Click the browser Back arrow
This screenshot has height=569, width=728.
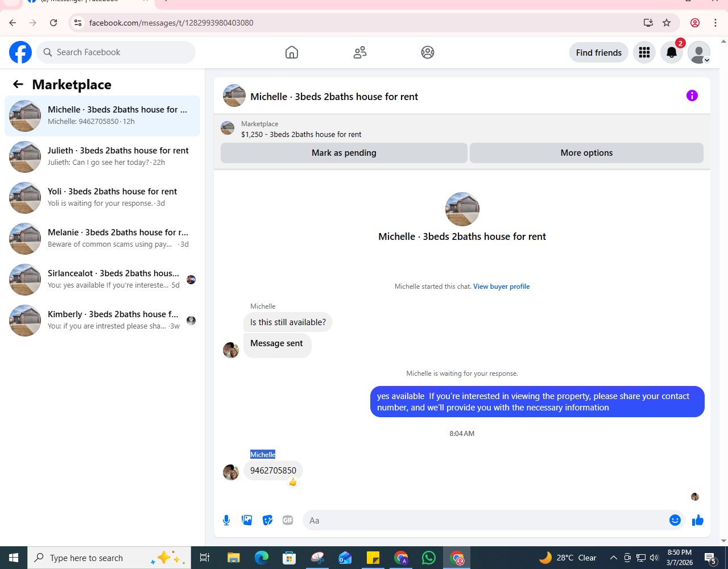[x=13, y=23]
